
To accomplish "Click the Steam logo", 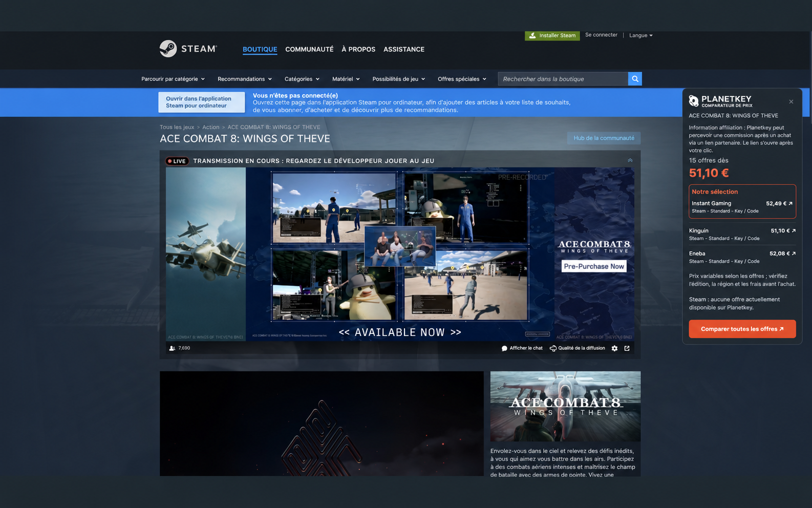I will pos(188,49).
